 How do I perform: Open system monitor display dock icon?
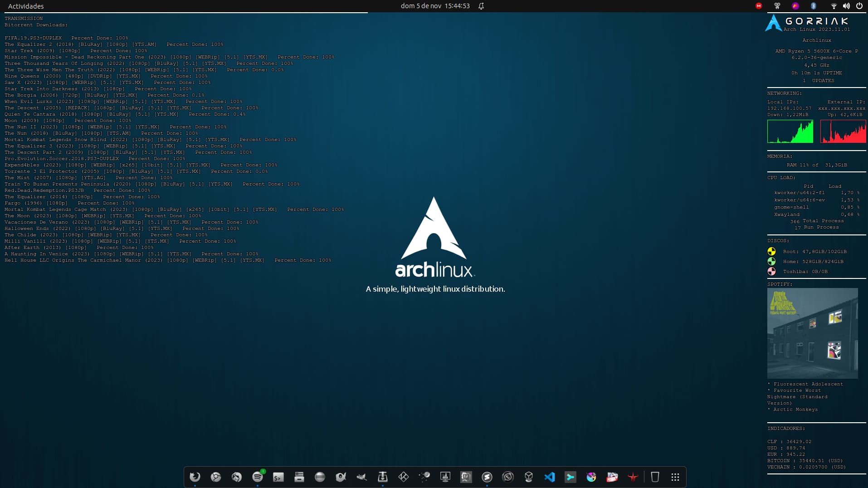click(x=445, y=477)
